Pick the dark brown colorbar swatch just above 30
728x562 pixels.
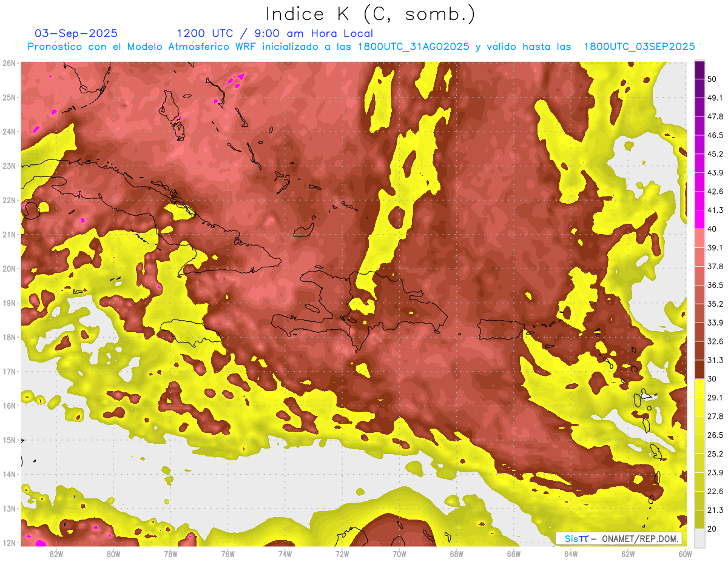699,369
